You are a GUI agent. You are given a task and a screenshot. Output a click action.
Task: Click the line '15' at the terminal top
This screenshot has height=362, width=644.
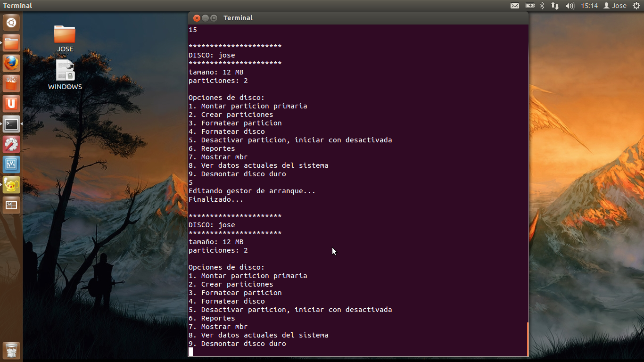193,30
